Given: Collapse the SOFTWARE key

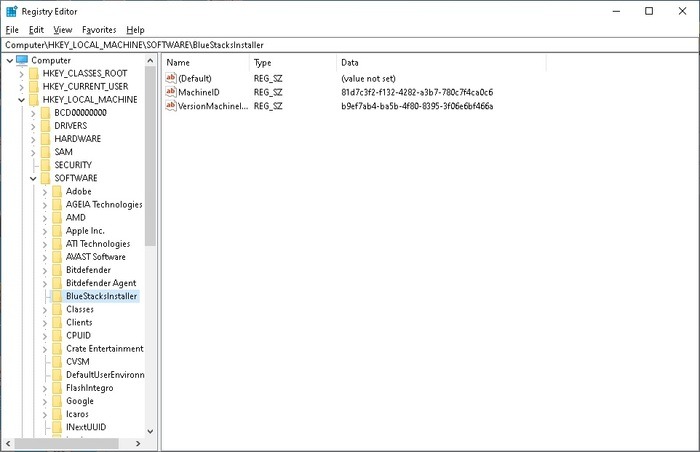Looking at the screenshot, I should pos(33,178).
